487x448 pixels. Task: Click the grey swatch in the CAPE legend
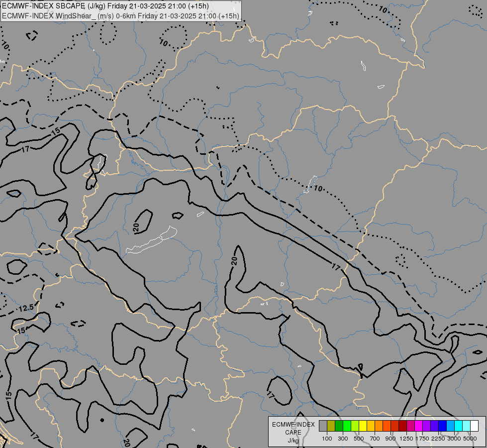[323, 426]
